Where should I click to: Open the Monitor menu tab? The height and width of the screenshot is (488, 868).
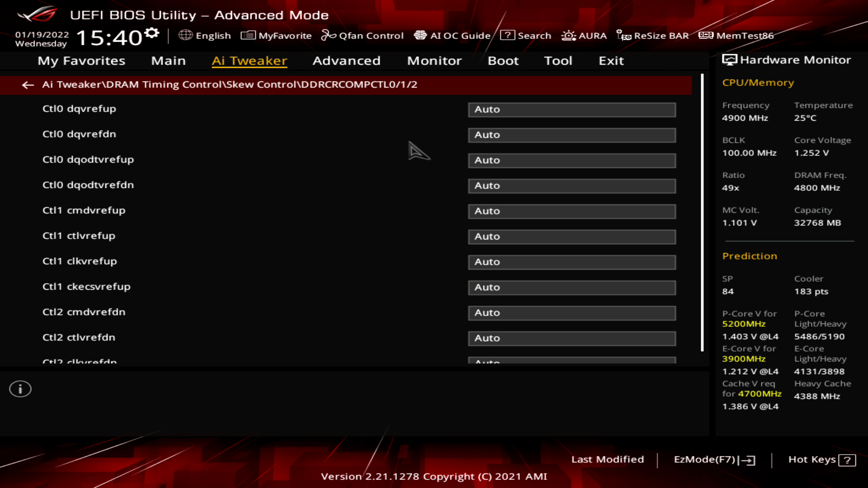(434, 60)
